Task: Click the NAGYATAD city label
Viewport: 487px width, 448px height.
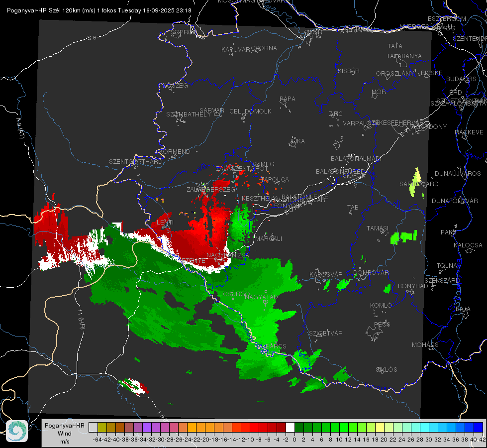Action: pos(261,297)
